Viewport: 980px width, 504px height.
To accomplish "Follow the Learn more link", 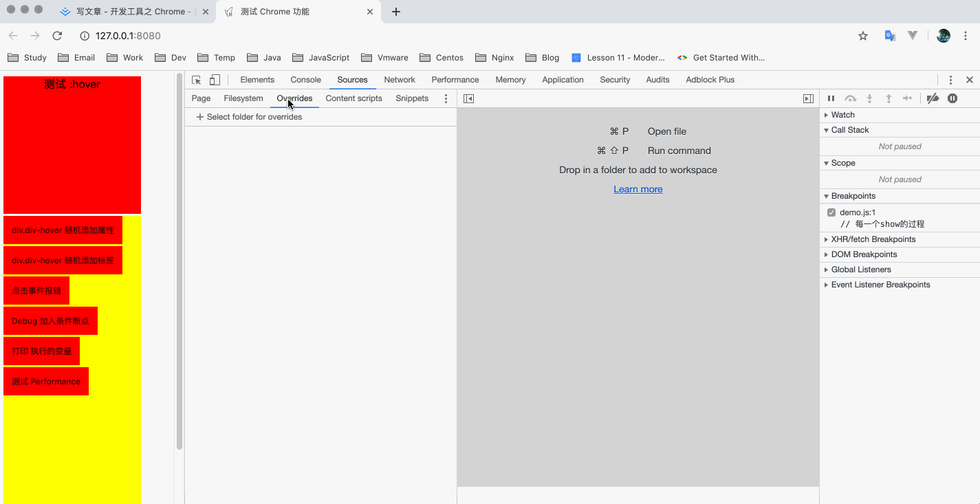I will [638, 189].
